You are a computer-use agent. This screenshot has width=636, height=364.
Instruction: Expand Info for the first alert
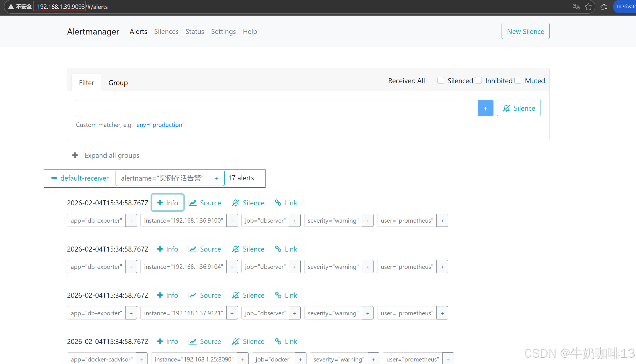[168, 203]
